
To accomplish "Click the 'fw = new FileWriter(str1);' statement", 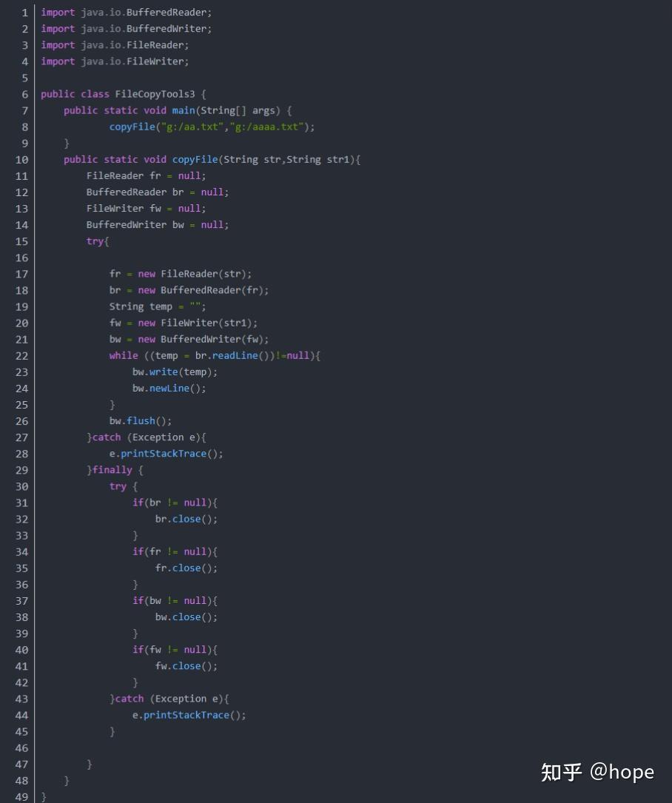I will pos(184,323).
